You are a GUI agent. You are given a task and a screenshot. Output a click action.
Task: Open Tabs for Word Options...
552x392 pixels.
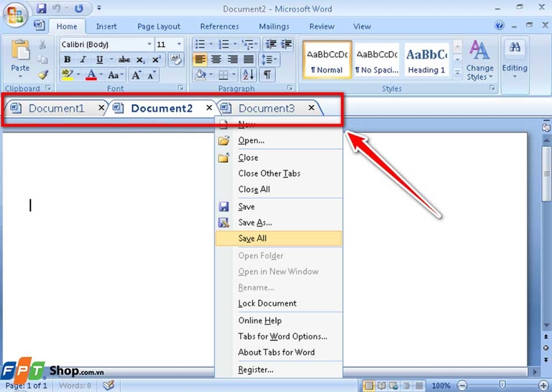[x=279, y=336]
